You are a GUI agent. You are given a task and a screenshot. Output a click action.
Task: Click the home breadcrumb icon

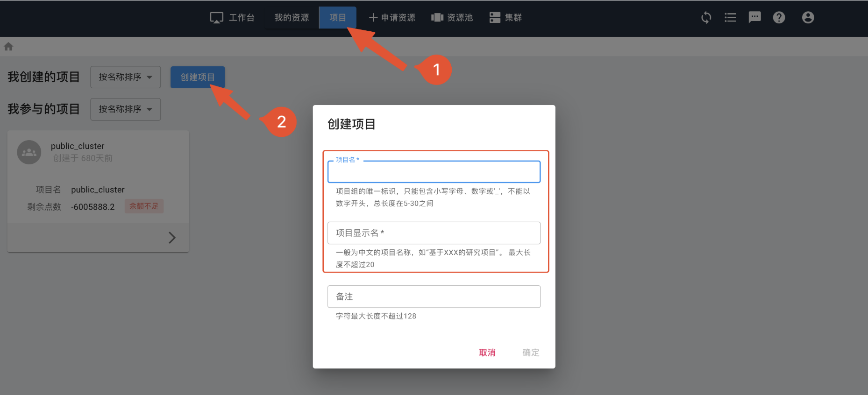tap(8, 47)
